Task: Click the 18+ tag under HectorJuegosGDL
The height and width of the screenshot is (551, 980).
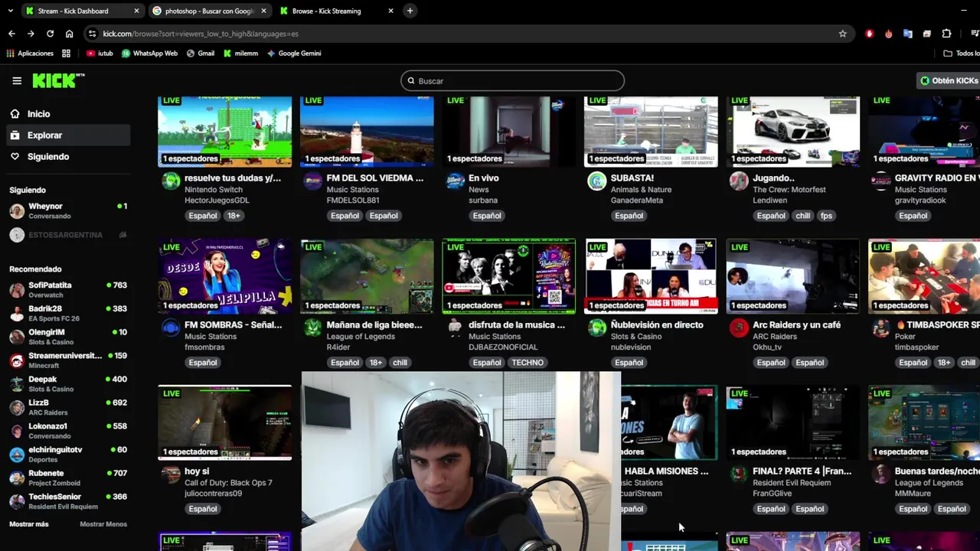Action: 234,216
